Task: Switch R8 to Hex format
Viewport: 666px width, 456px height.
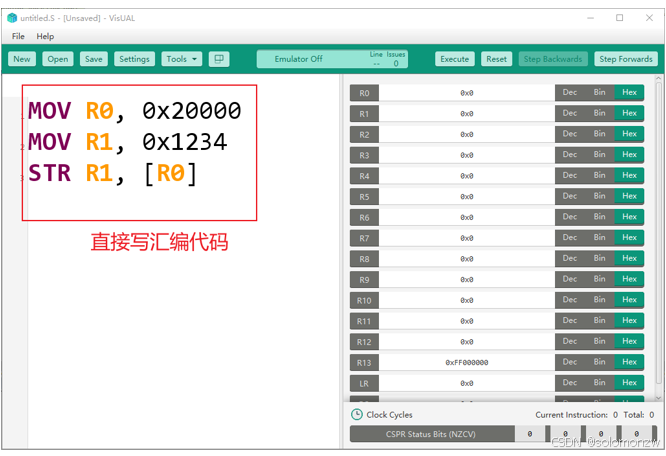Action: point(629,258)
